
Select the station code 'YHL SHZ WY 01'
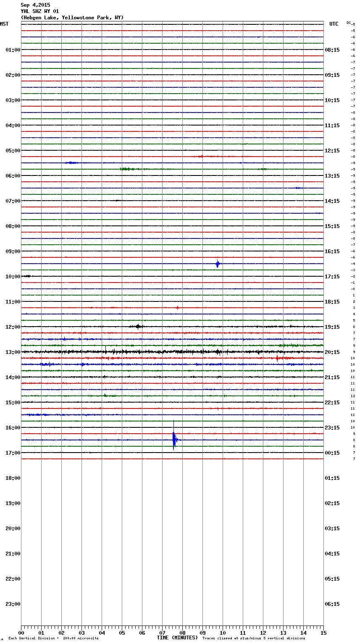point(40,11)
